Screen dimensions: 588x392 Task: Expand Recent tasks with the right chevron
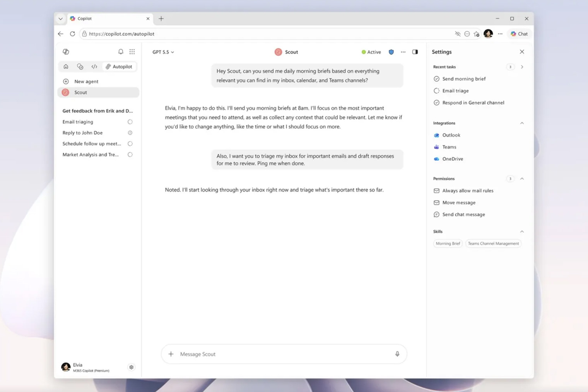pos(522,67)
